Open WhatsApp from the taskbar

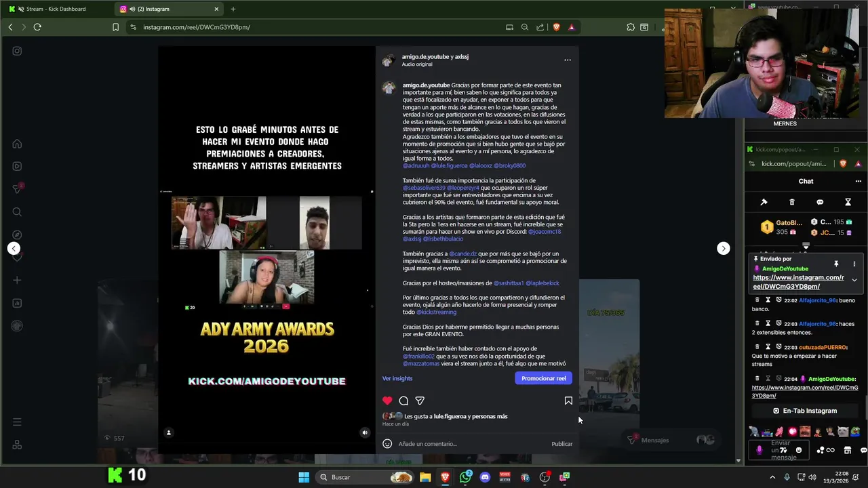(465, 477)
